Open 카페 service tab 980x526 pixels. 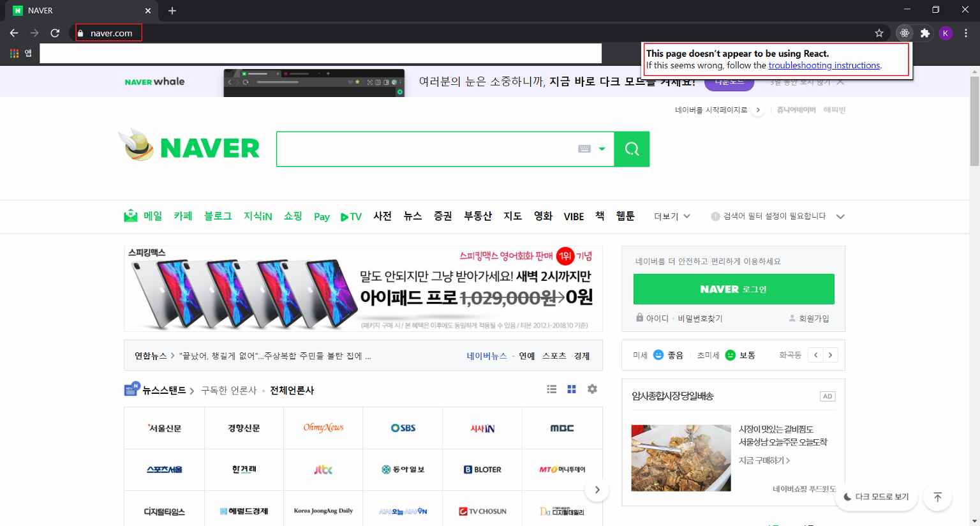[x=183, y=216]
